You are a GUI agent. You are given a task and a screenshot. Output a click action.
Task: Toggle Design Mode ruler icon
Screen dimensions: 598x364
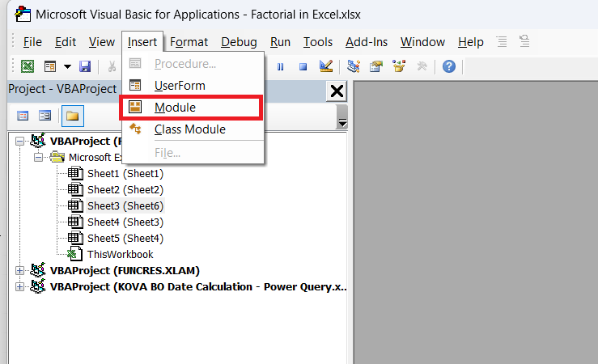326,66
